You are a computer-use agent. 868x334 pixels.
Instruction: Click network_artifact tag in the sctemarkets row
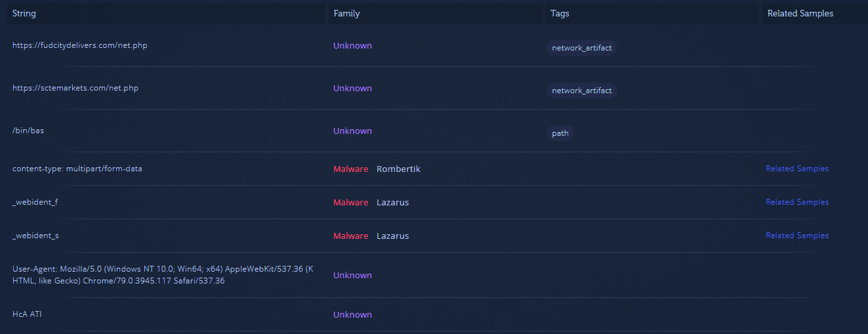point(581,91)
